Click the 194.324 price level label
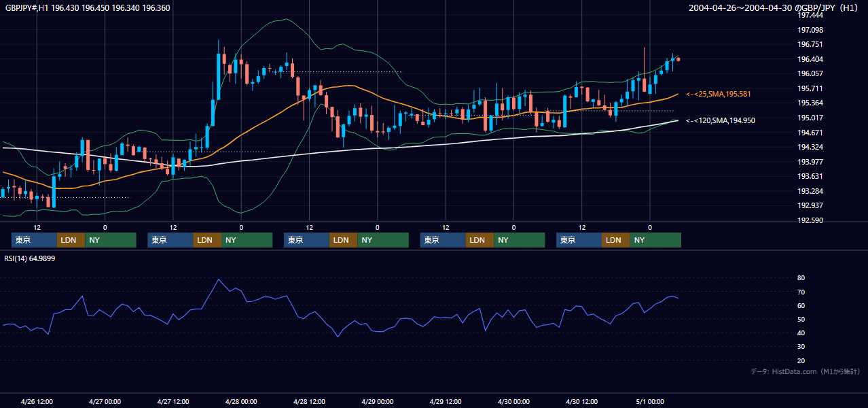 [x=811, y=147]
